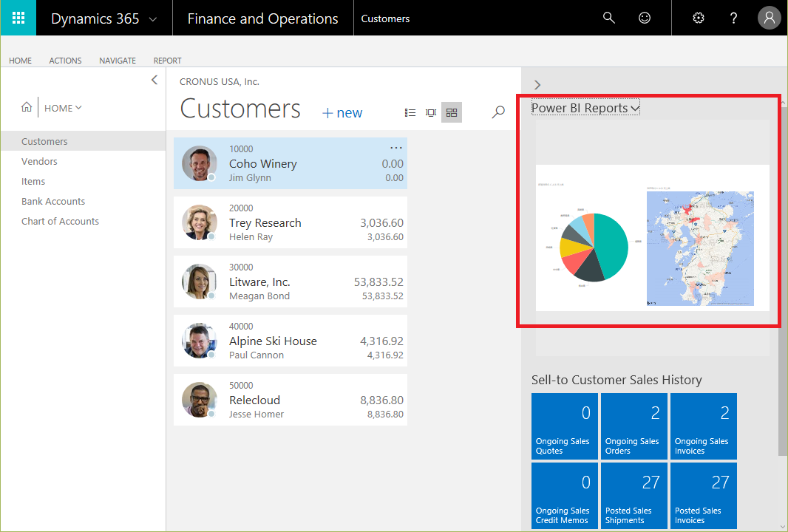Switch to tiles grid view layout
Screen dimensions: 788x532
(452, 112)
